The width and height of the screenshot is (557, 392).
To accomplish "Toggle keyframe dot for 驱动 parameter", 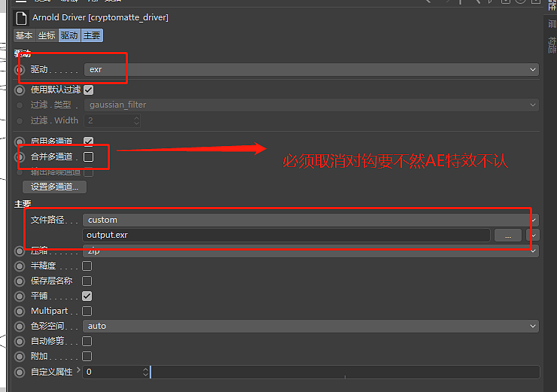I will pos(20,69).
